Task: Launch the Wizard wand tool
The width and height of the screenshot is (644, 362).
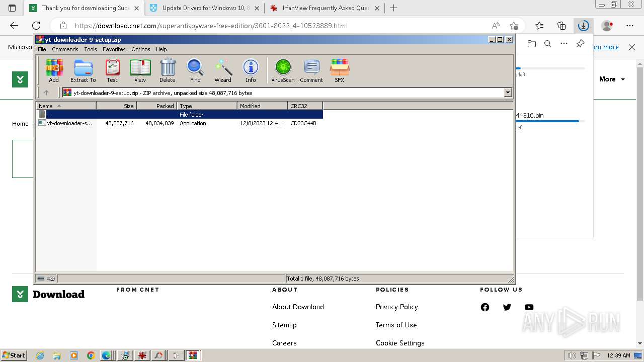Action: tap(223, 70)
